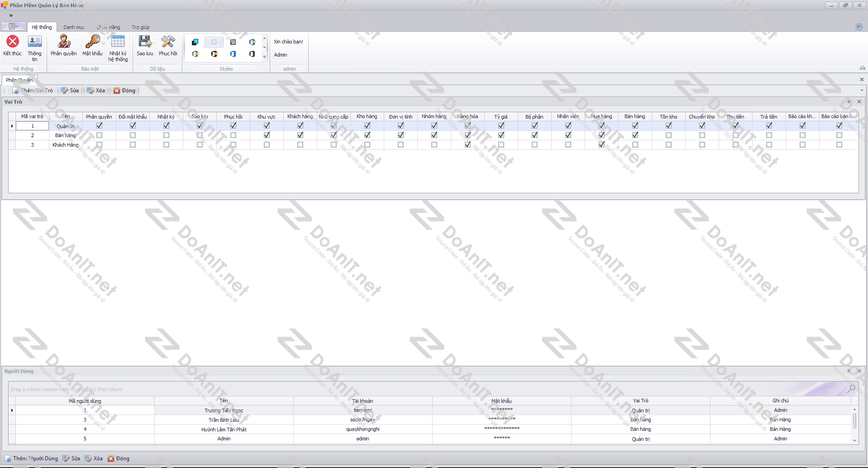Uncheck Hàng hóa for Khách Hàng row
Viewport: 868px width, 468px height.
(x=467, y=145)
